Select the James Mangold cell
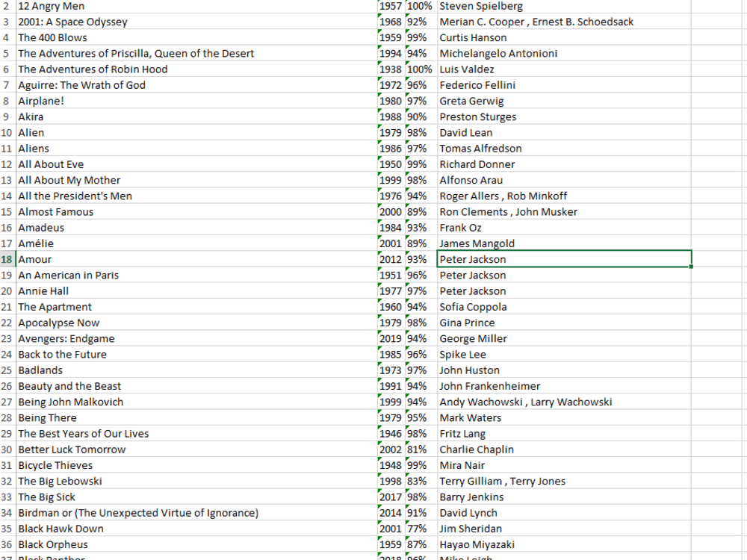This screenshot has height=560, width=747. tap(564, 243)
